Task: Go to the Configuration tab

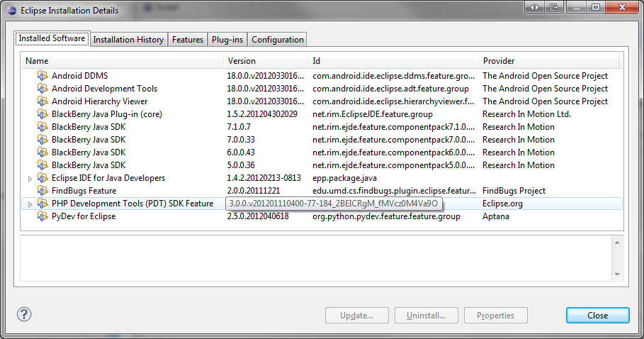Action: [278, 40]
